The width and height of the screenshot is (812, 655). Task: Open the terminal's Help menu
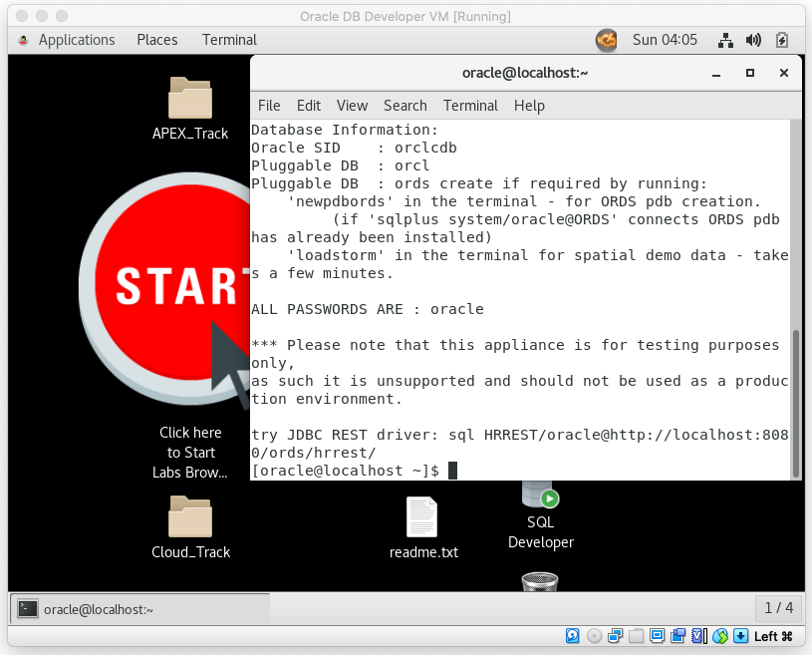[x=529, y=106]
